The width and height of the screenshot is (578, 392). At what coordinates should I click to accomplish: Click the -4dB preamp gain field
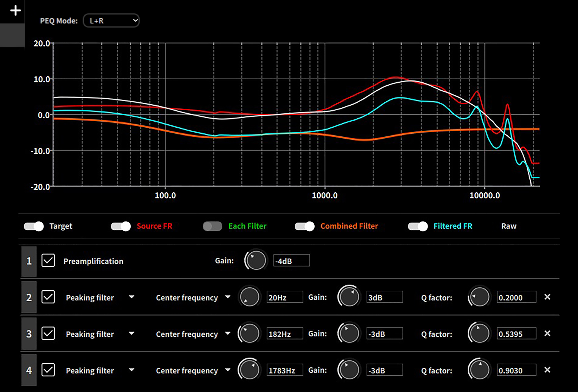pos(291,261)
